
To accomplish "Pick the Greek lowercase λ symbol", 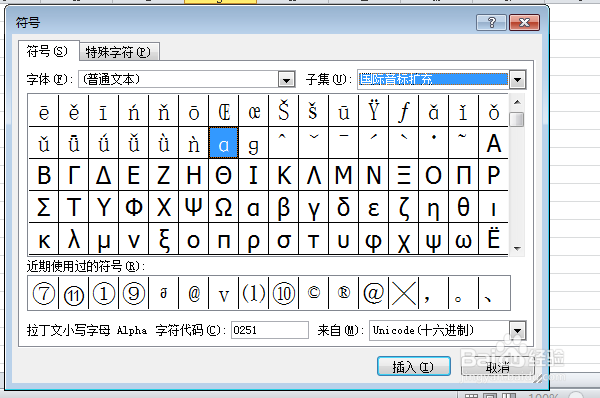I will point(73,239).
